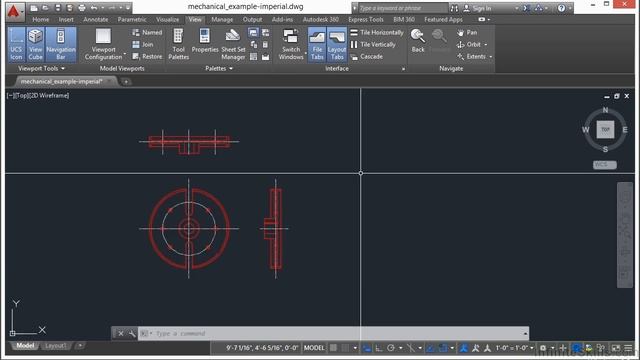This screenshot has height=360, width=640.
Task: Toggle File Tabs visibility
Action: (317, 44)
